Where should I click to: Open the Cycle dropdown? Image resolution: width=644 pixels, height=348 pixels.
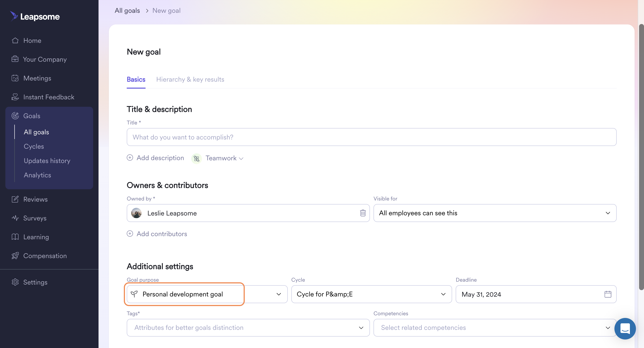tap(371, 294)
